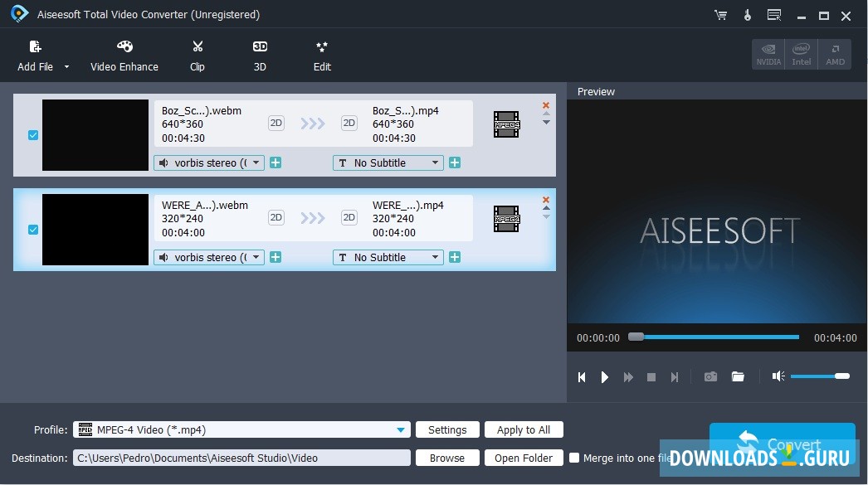
Task: Click the Open Folder button
Action: [524, 458]
